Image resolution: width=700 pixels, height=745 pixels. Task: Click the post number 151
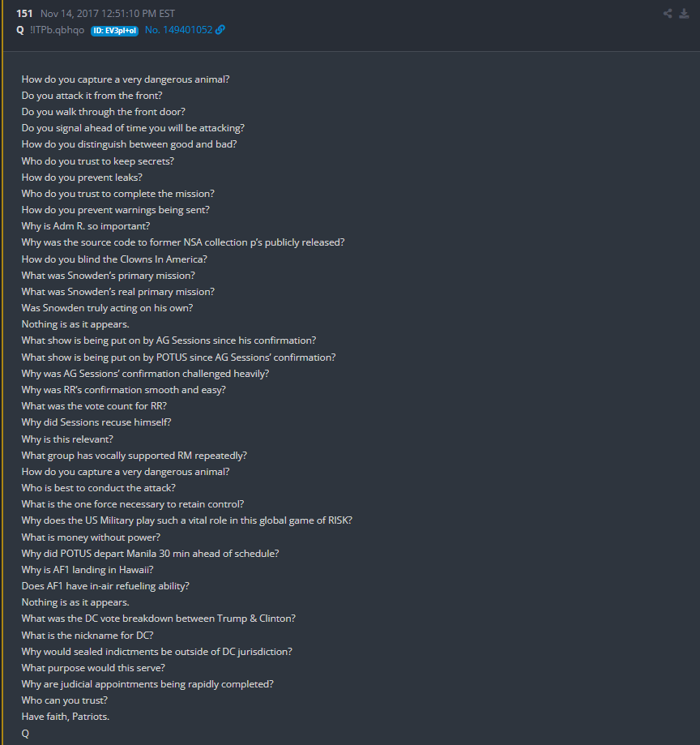point(24,13)
